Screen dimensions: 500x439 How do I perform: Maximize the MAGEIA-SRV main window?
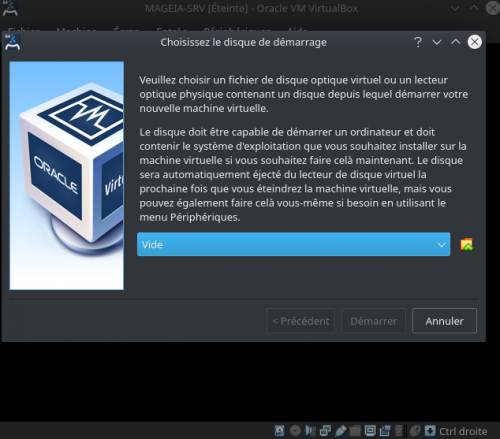474,8
